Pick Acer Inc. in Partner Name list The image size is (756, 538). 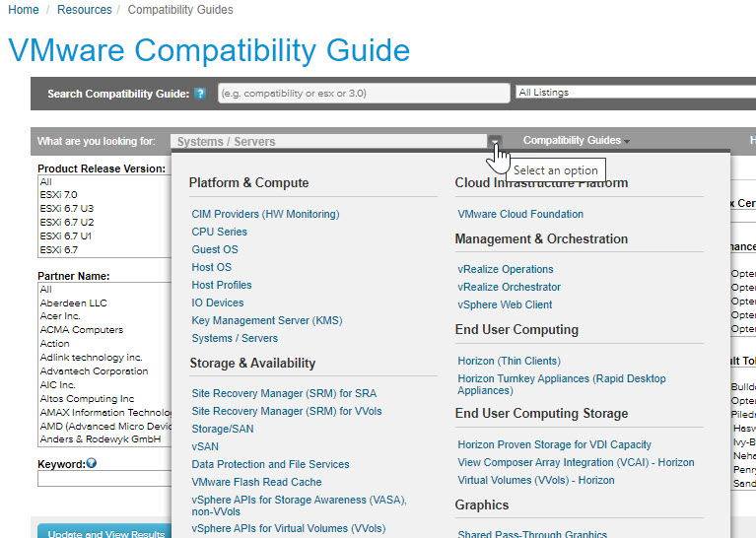pyautogui.click(x=60, y=316)
